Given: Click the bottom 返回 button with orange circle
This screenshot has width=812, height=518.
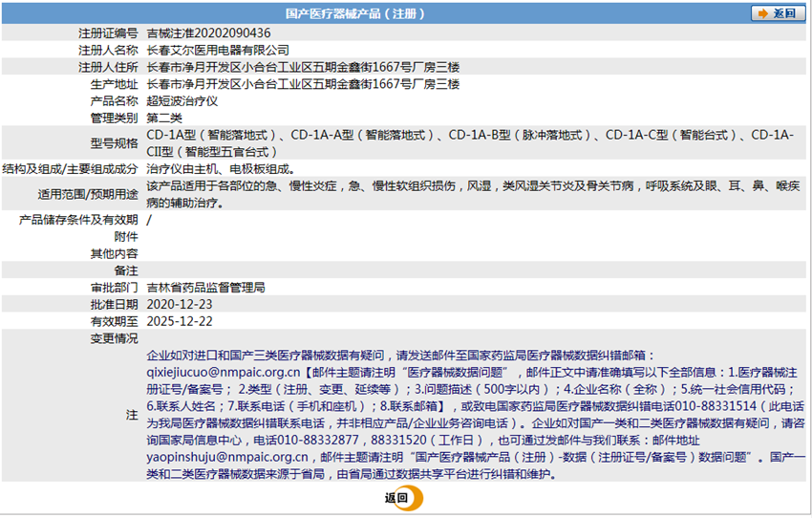Looking at the screenshot, I should [403, 498].
